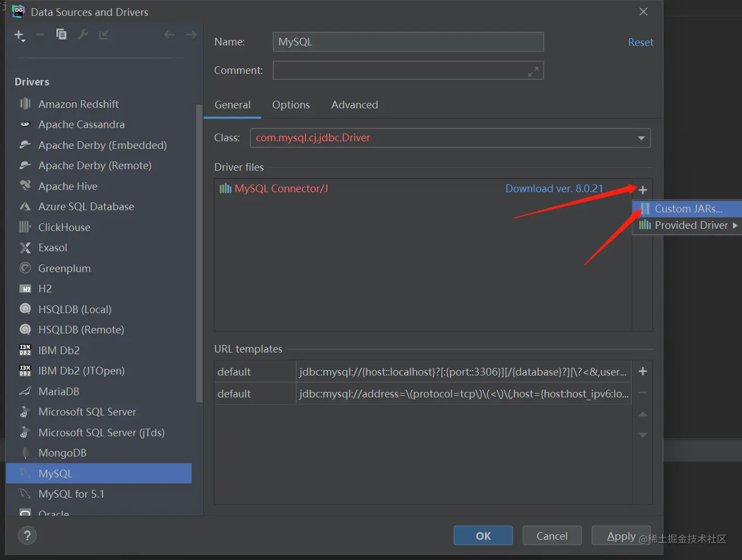Click the Amazon Redshift driver icon
Image resolution: width=742 pixels, height=560 pixels.
coord(25,104)
